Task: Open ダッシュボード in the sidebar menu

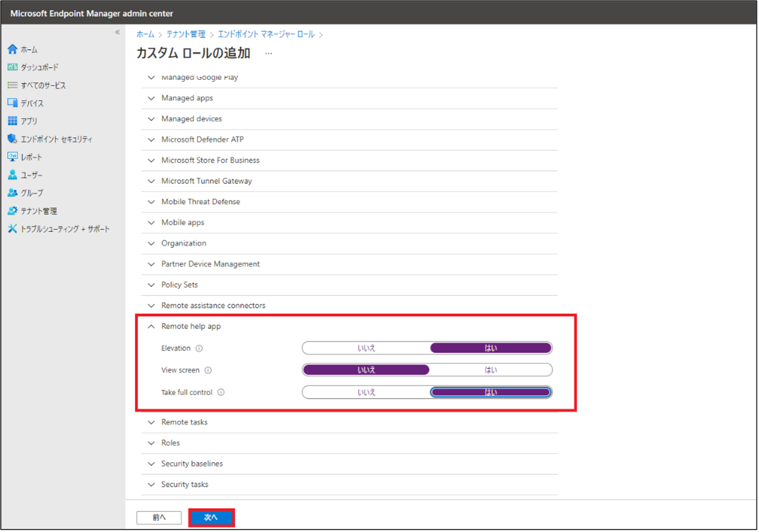Action: [39, 67]
